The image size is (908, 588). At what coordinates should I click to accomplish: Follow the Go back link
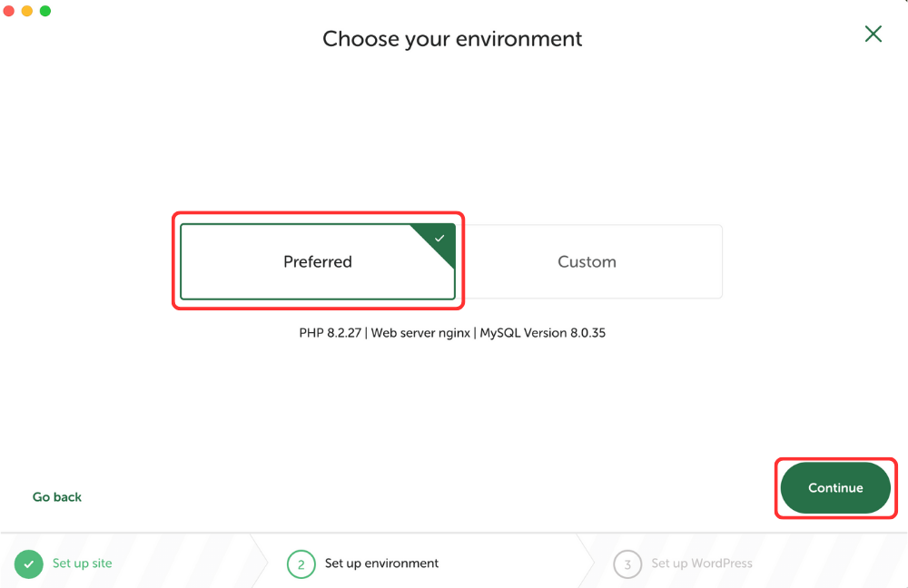click(57, 497)
